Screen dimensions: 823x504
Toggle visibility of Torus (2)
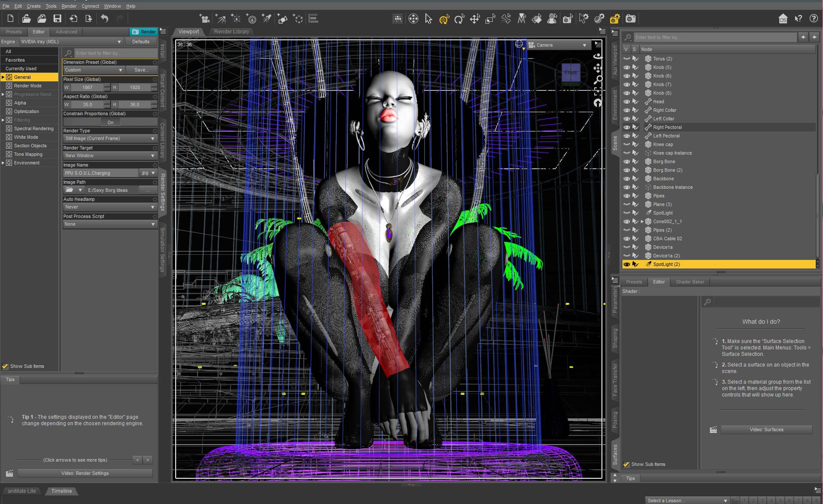point(627,59)
